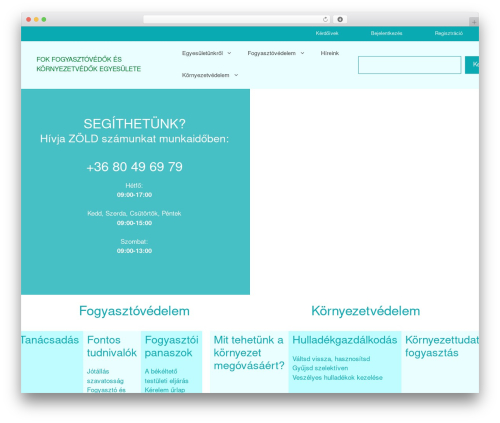Image resolution: width=500 pixels, height=423 pixels.
Task: Click the SEGÍTHETÜNK? heading
Action: [134, 124]
